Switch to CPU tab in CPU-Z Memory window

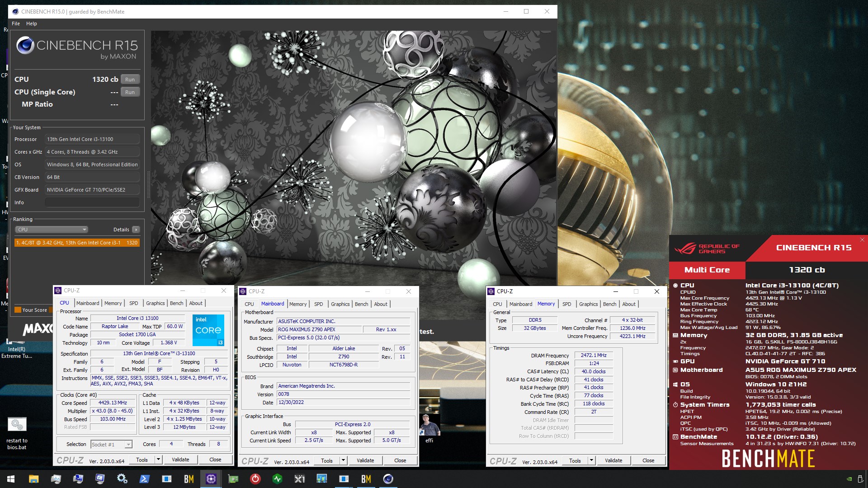(x=497, y=304)
